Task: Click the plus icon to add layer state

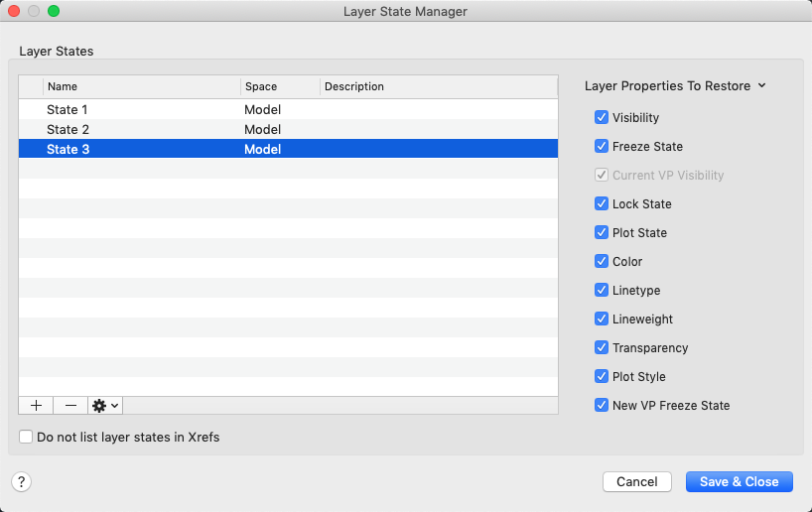Action: pyautogui.click(x=36, y=405)
